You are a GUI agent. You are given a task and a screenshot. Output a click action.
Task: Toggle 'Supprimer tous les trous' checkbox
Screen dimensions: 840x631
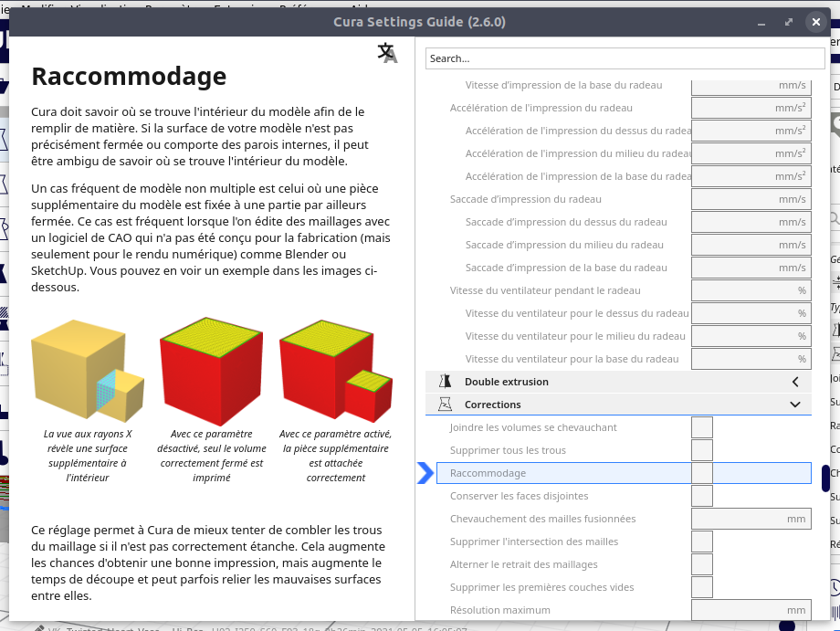pyautogui.click(x=702, y=450)
